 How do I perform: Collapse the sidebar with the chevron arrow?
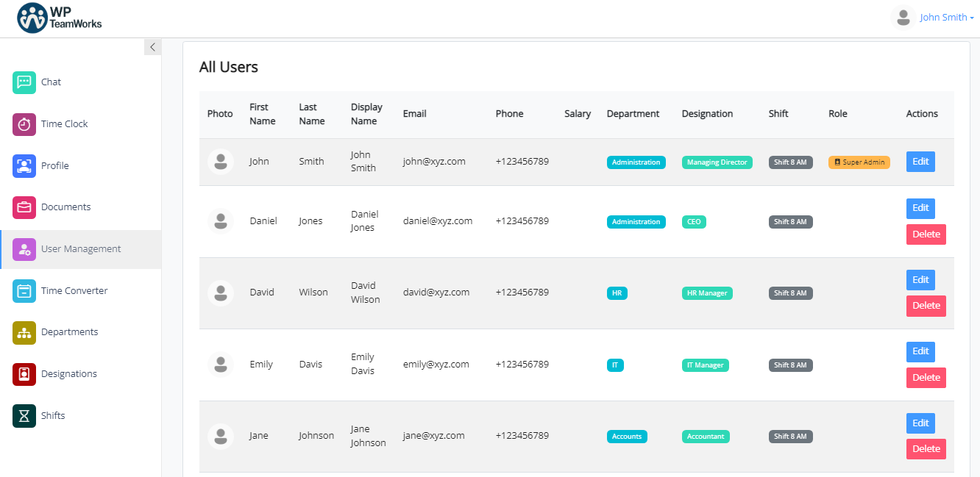coord(152,46)
